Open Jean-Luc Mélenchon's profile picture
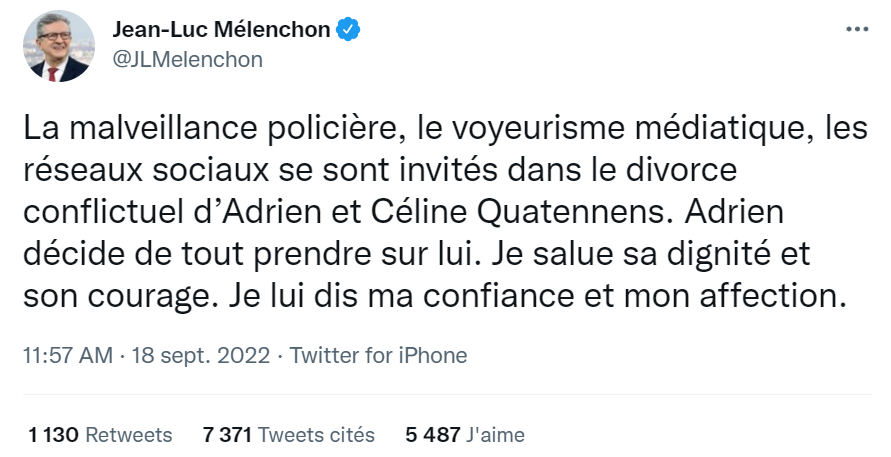 pos(59,46)
